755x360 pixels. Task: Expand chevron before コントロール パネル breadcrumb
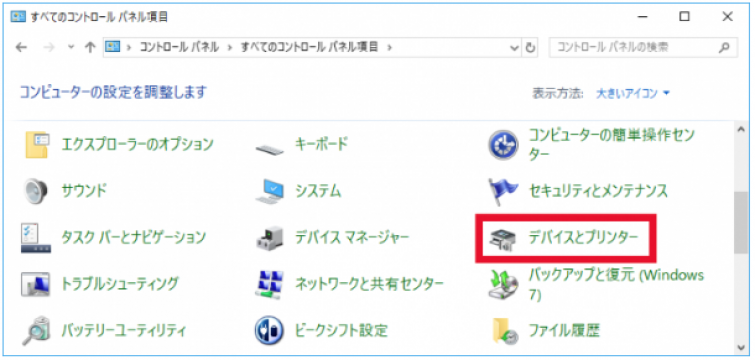tap(129, 47)
